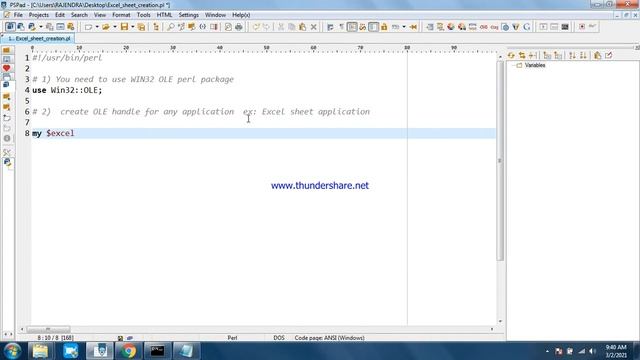Toggle the special characters pilcrow icon
This screenshot has height=360, width=640.
point(342,27)
